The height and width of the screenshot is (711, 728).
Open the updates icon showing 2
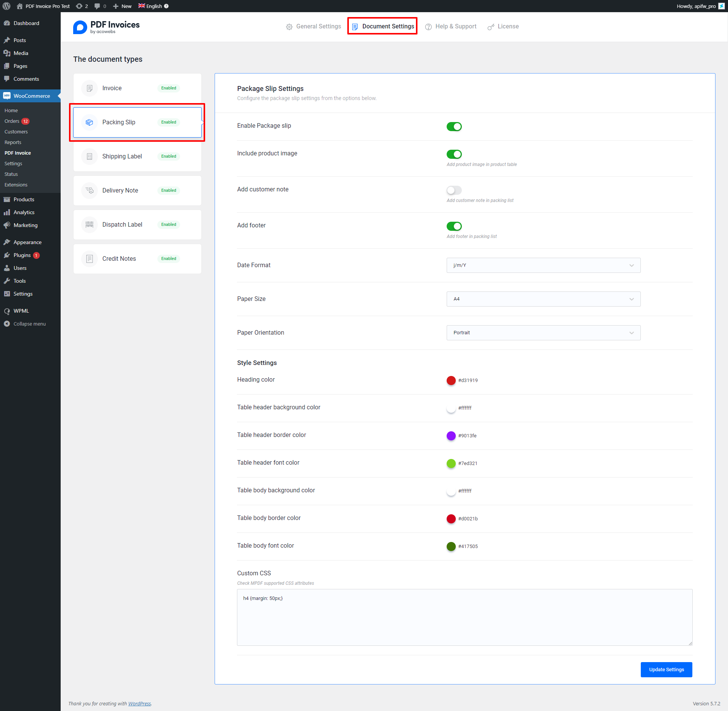[x=82, y=6]
